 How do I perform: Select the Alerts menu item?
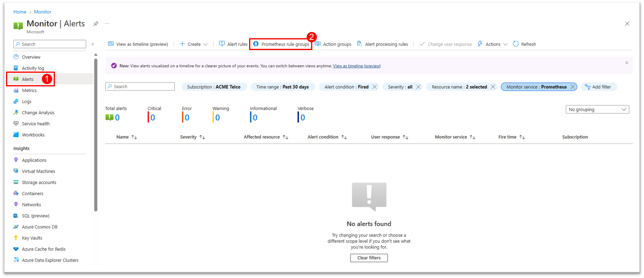point(28,79)
